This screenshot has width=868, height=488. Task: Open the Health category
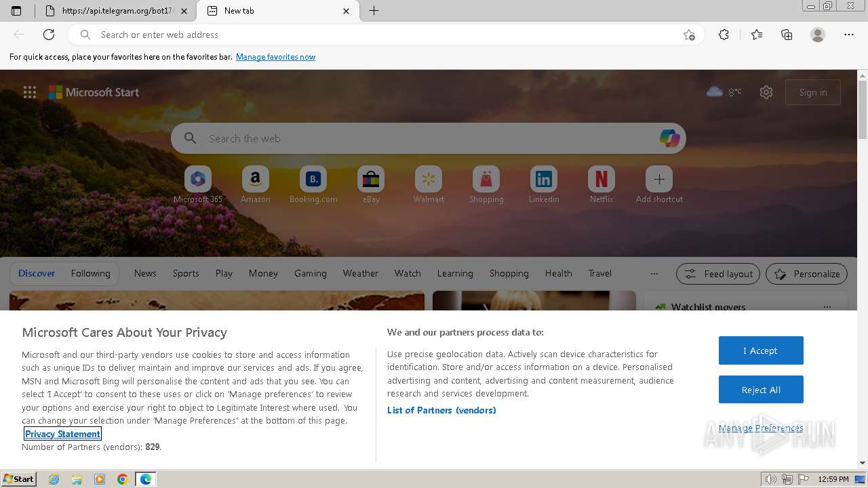[x=559, y=273]
